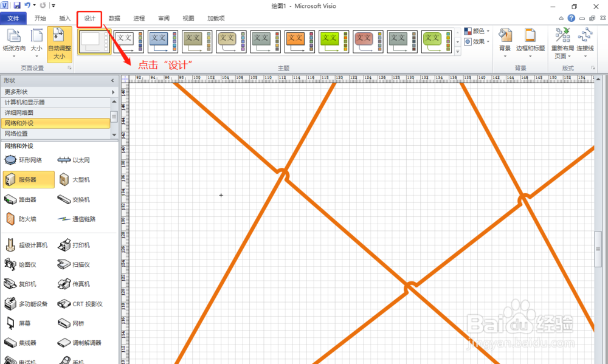Screen dimensions: 608x364
Task: Apply the bright green theme thumbnail
Action: 333,42
